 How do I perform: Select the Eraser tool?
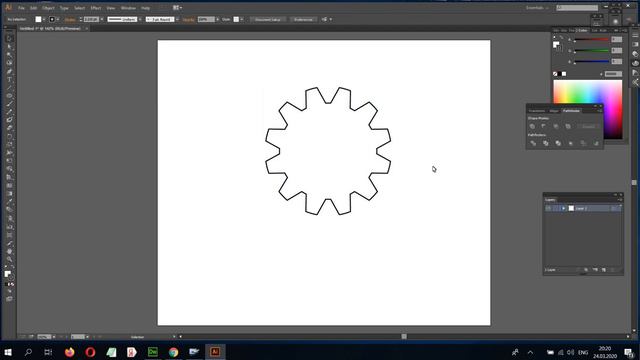(x=9, y=128)
